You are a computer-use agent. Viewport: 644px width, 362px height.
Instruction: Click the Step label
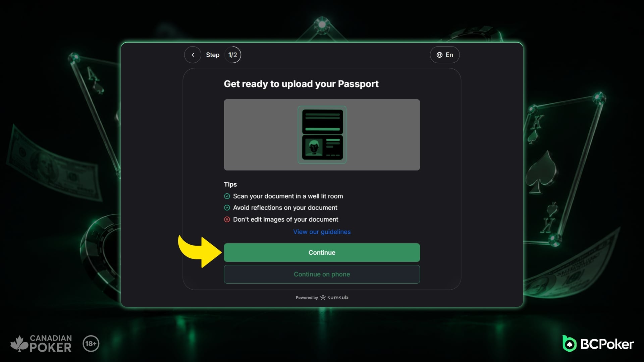pos(213,55)
